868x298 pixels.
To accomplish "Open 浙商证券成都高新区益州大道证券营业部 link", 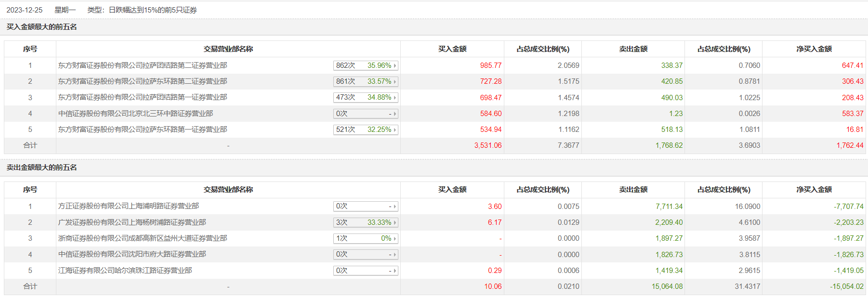I will [143, 238].
